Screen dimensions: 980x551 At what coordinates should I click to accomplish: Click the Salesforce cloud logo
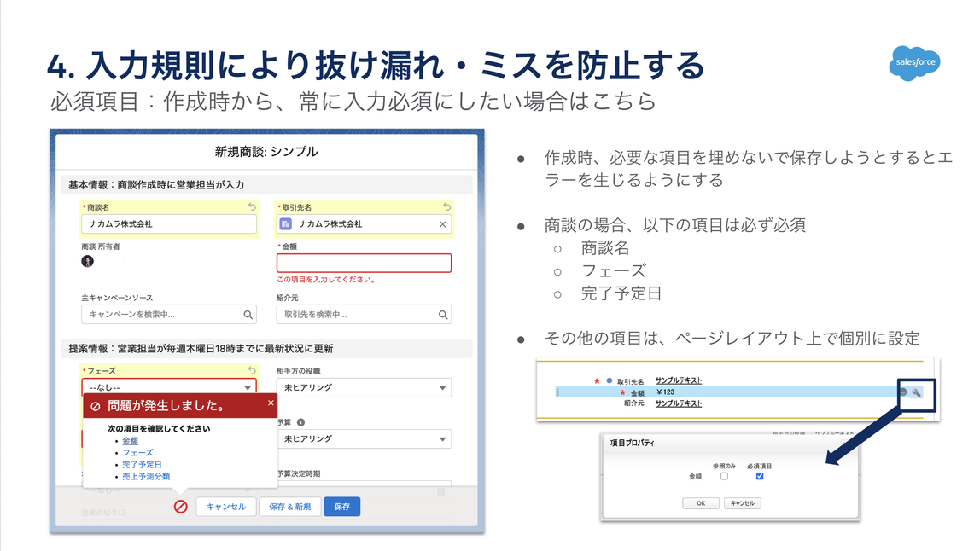click(x=914, y=63)
